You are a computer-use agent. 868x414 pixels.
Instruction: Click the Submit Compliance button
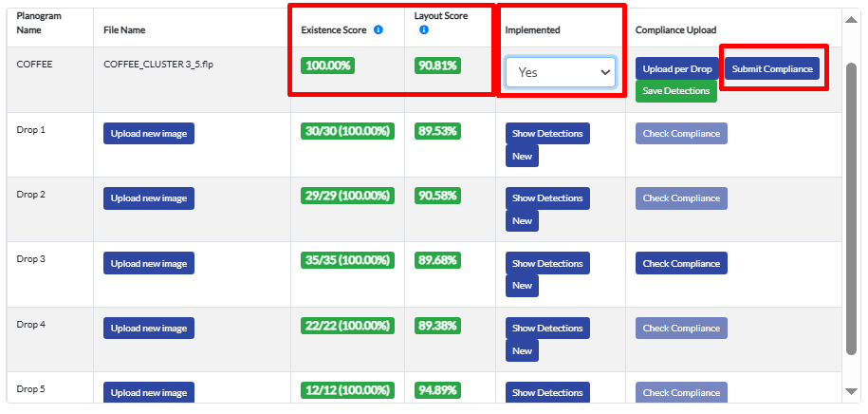(772, 69)
